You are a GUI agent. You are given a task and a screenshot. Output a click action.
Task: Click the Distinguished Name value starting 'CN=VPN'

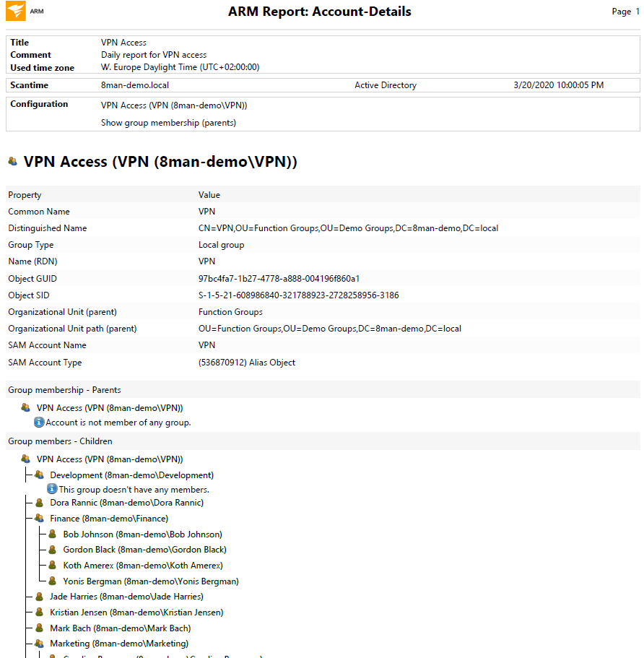349,228
